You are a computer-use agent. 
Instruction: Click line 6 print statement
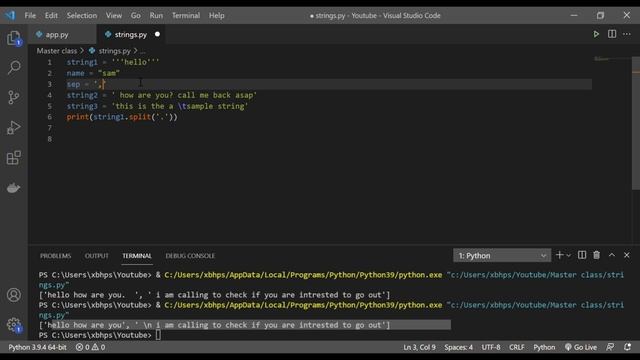click(x=122, y=117)
